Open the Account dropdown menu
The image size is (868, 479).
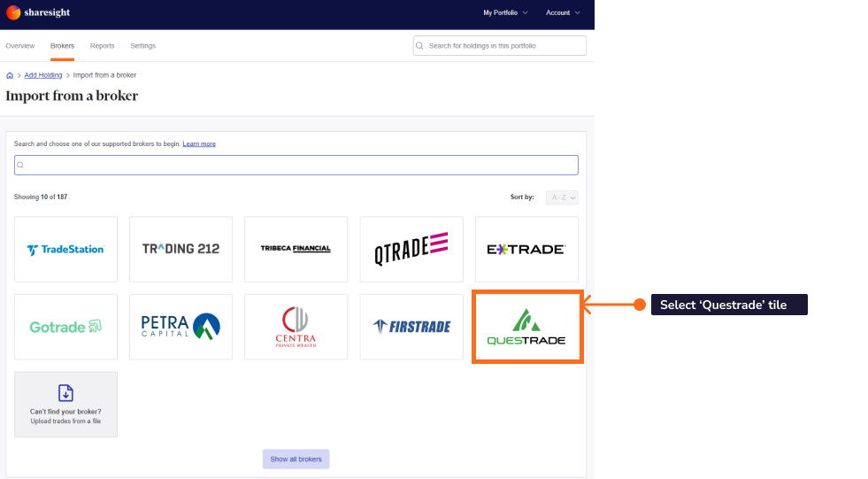click(x=563, y=12)
